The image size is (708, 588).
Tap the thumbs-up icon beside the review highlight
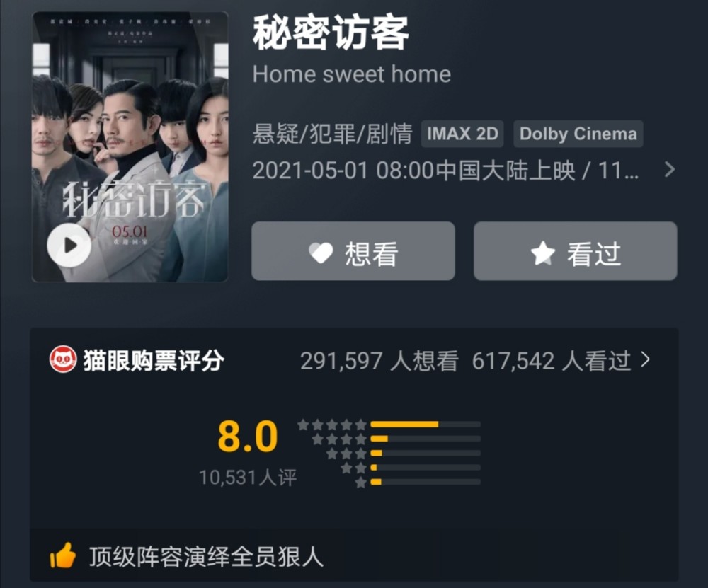[63, 555]
